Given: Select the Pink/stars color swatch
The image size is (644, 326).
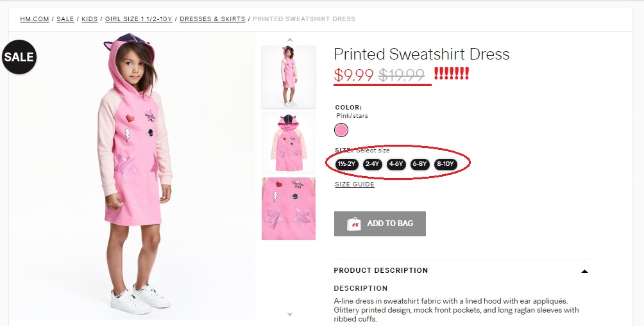Looking at the screenshot, I should tap(341, 131).
